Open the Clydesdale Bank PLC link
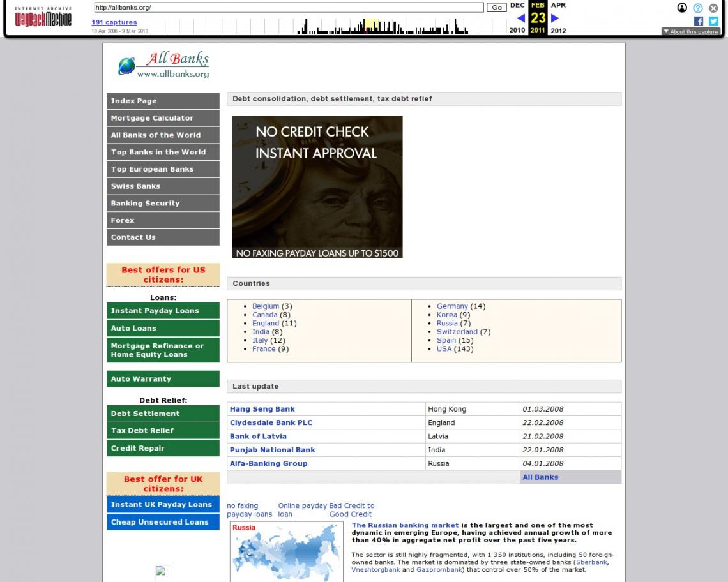The image size is (728, 582). (271, 423)
